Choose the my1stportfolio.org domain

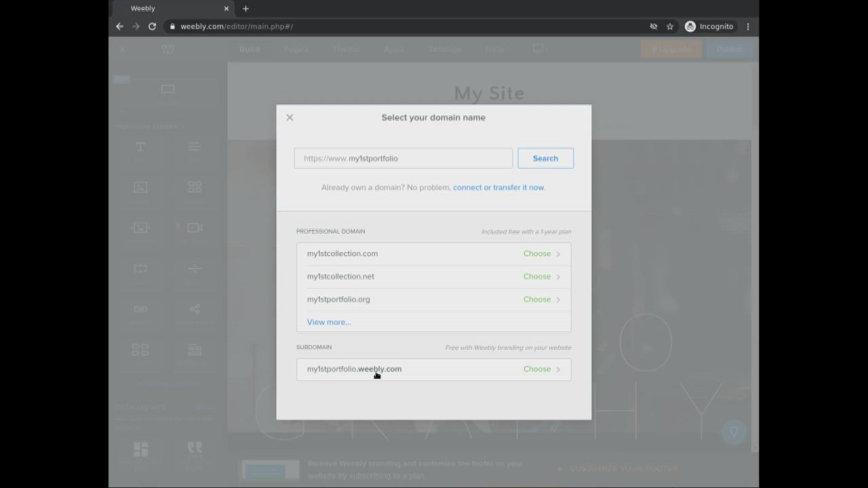coord(542,300)
